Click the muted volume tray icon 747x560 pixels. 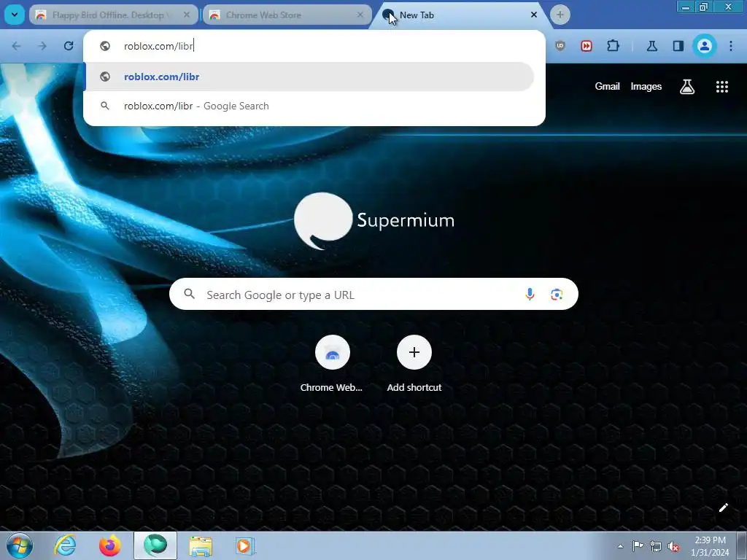click(673, 546)
